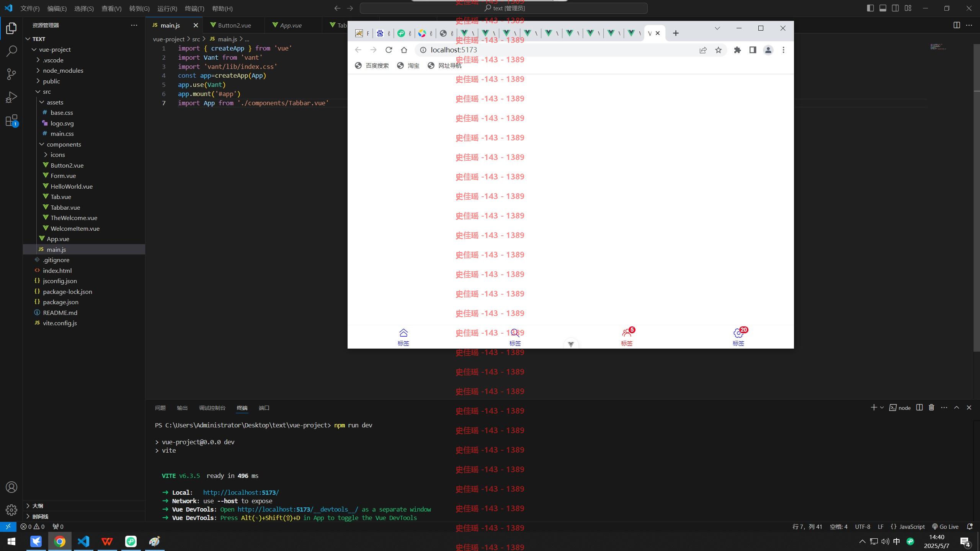Maximize the terminal panel size
980x551 pixels.
(x=957, y=408)
